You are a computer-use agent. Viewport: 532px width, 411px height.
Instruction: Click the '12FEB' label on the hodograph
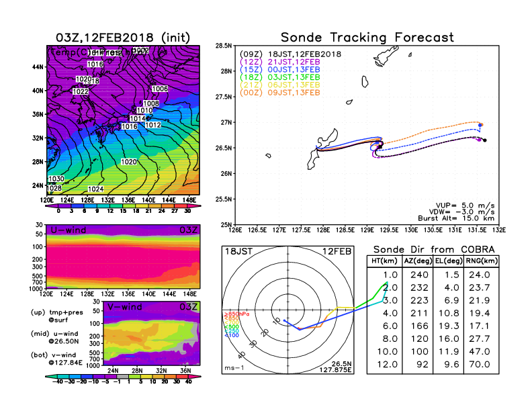[x=337, y=252]
